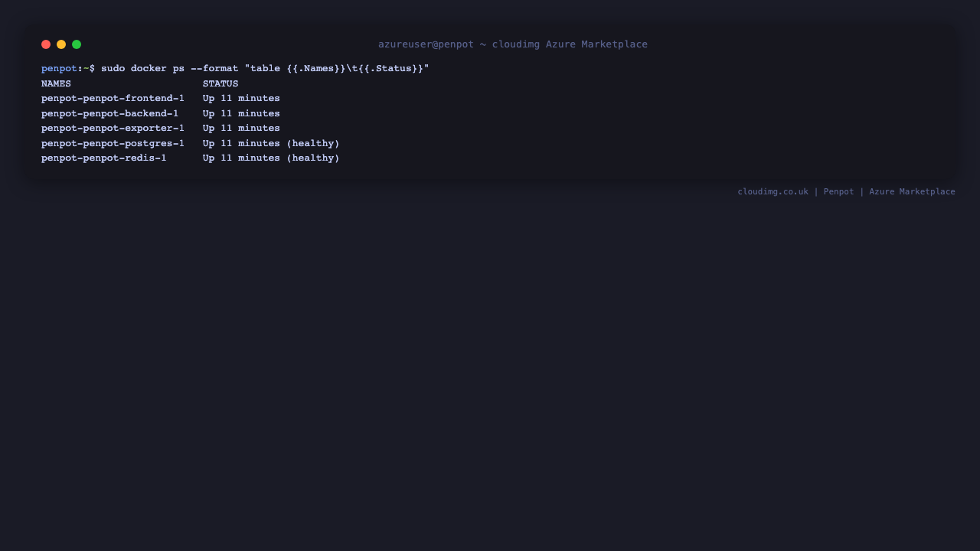This screenshot has height=551, width=980.
Task: Click the redis status with healthy
Action: [x=271, y=158]
